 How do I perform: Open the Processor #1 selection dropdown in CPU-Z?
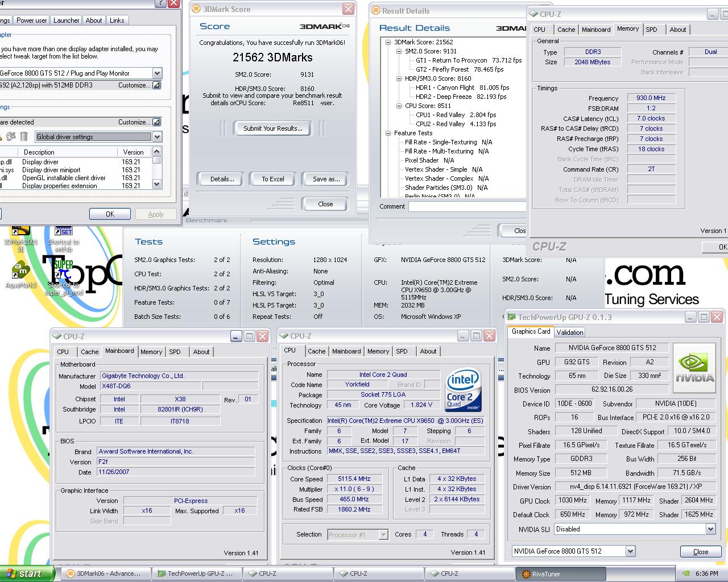(x=383, y=535)
